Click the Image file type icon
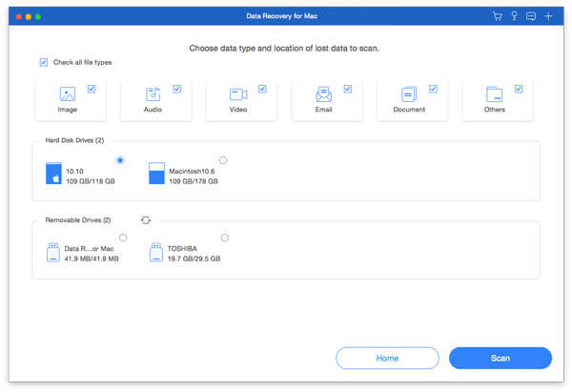The height and width of the screenshot is (392, 572). (68, 93)
